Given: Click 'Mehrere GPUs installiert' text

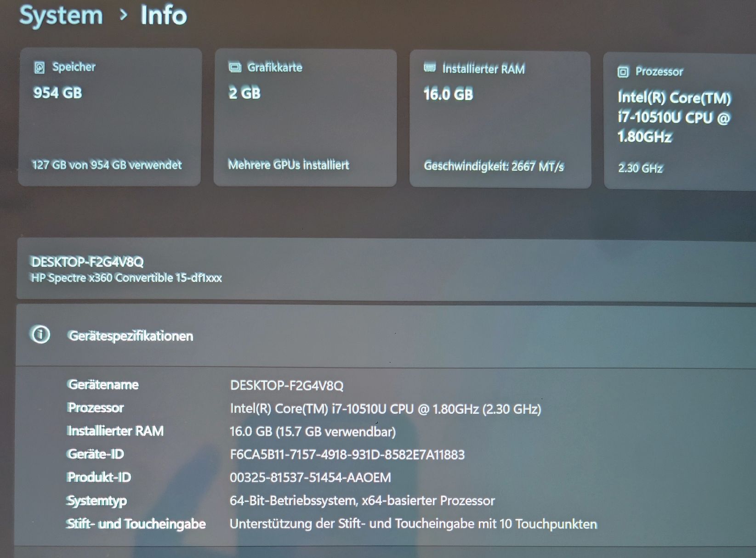Looking at the screenshot, I should (289, 165).
